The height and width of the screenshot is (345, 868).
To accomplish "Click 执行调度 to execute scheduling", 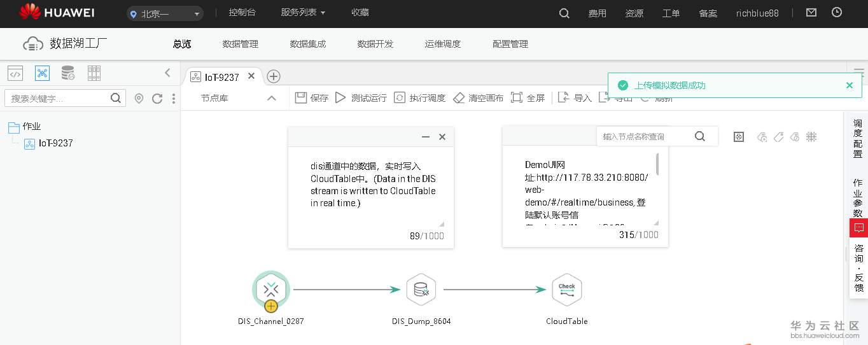I will [420, 98].
